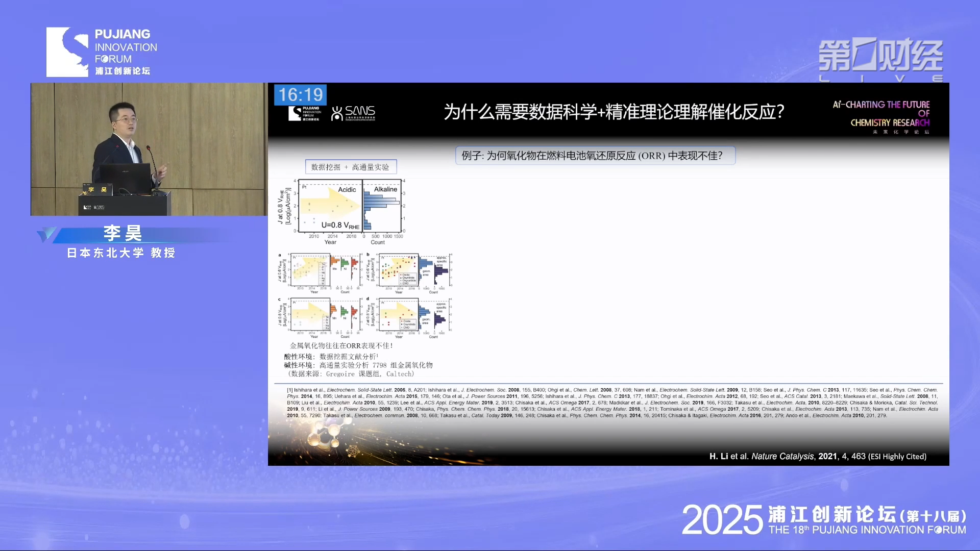Screen dimensions: 980x551
Task: Click the Pujiang Innovation Forum logo
Action: point(102,52)
